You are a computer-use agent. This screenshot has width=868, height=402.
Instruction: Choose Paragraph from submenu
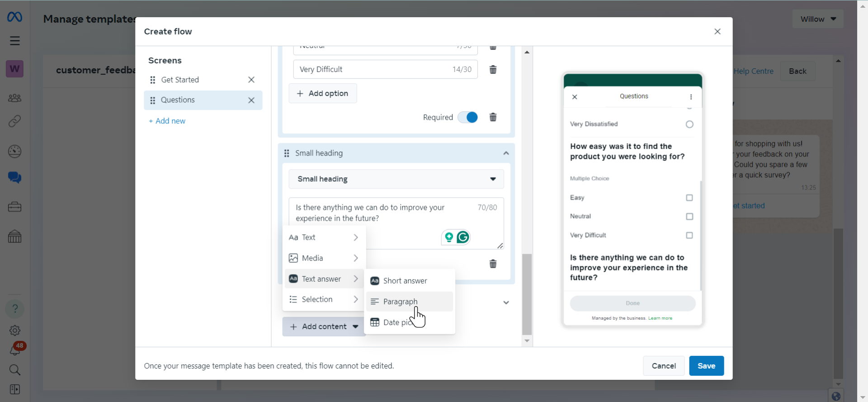point(410,302)
